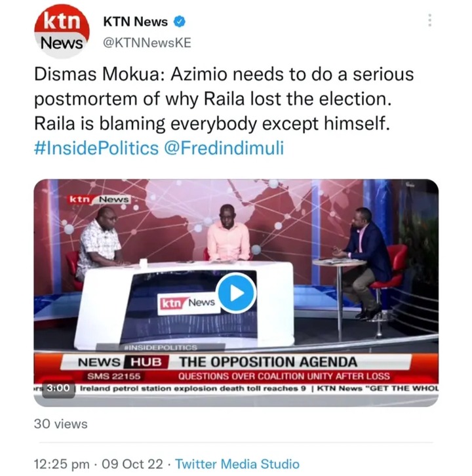Open the KTN News profile avatar
The height and width of the screenshot is (476, 472).
62,31
